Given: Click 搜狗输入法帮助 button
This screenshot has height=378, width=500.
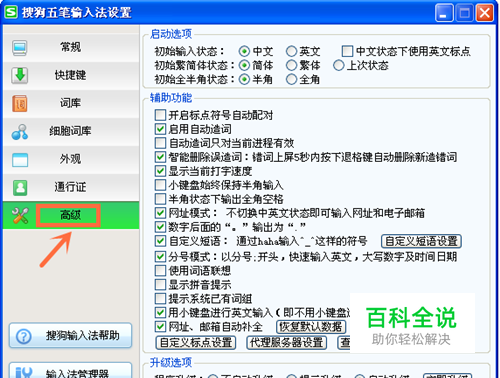Looking at the screenshot, I should pyautogui.click(x=71, y=336).
